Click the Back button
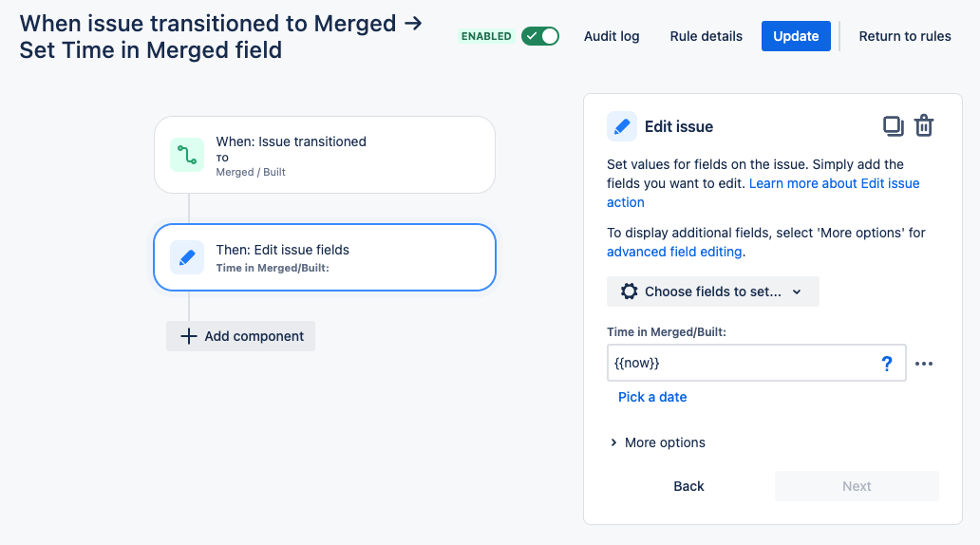This screenshot has height=545, width=980. tap(688, 486)
